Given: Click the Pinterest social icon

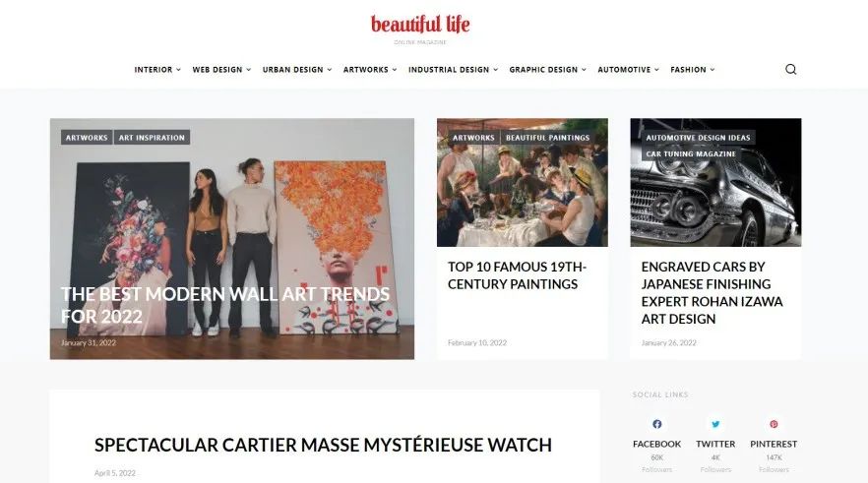Looking at the screenshot, I should tap(774, 424).
